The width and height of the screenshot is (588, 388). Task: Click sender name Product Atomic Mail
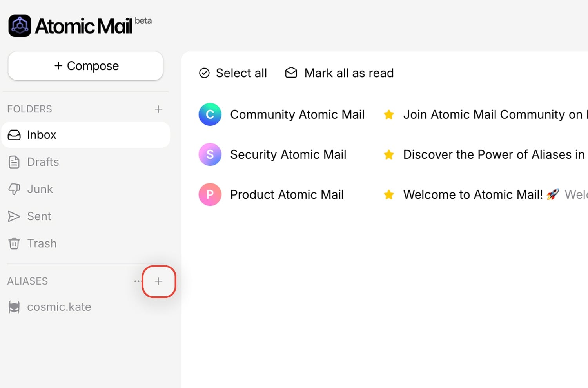tap(287, 194)
